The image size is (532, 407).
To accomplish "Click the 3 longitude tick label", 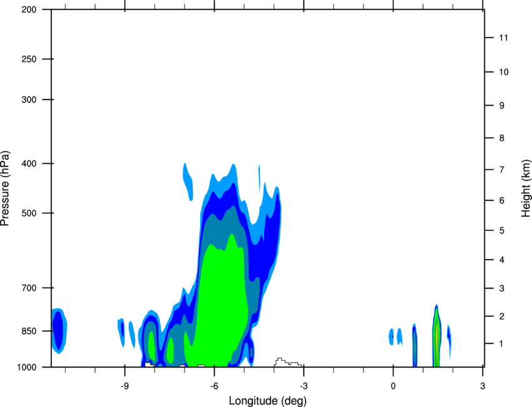I will click(x=483, y=386).
